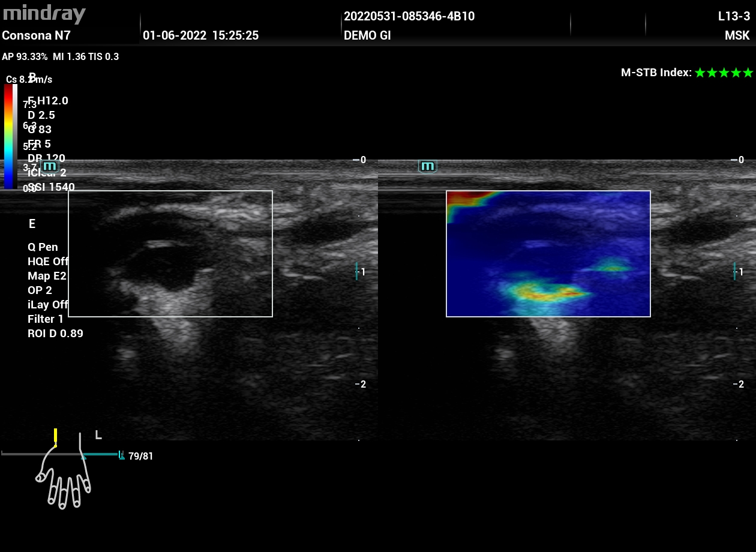The image size is (756, 552).
Task: Click the ROI D 0.89 parameter
Action: pyautogui.click(x=55, y=334)
